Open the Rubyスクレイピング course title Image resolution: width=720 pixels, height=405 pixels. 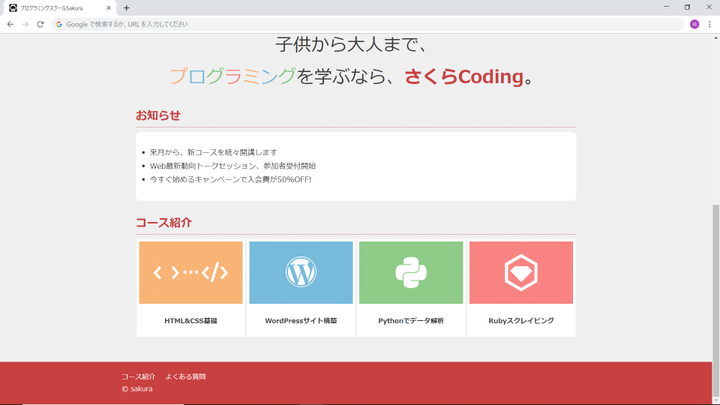coord(521,321)
